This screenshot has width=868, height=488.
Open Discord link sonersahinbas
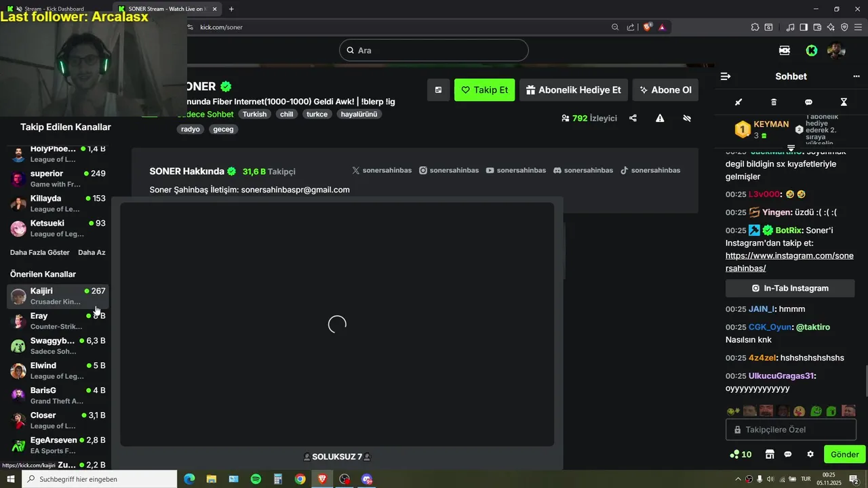pyautogui.click(x=583, y=170)
